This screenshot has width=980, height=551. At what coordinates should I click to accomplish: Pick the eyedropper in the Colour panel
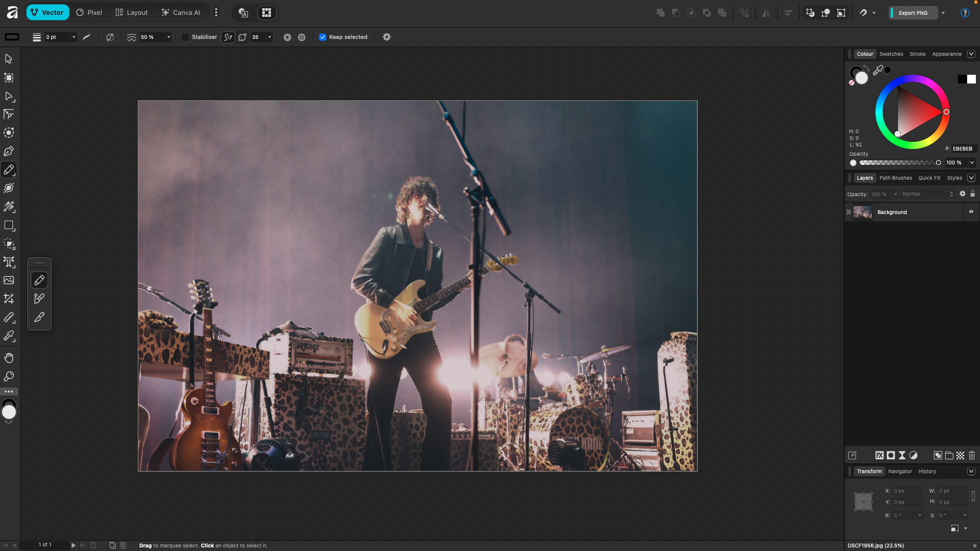point(878,70)
